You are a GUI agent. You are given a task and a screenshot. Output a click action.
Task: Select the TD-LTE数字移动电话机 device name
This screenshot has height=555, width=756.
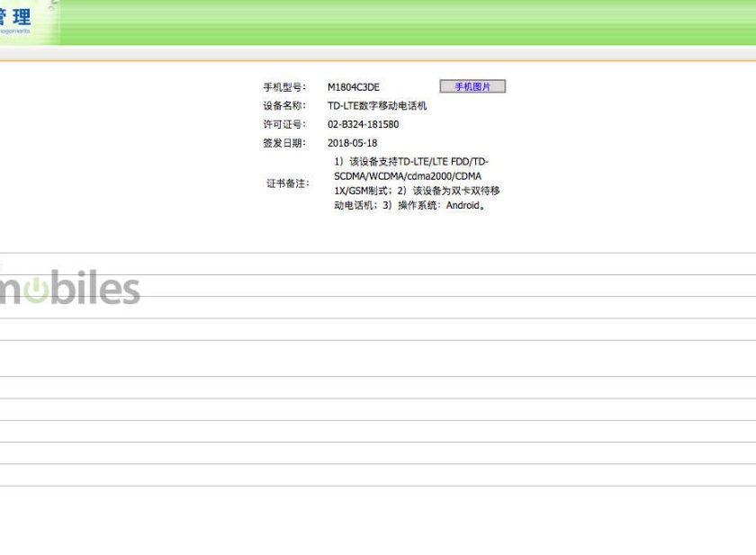[376, 106]
